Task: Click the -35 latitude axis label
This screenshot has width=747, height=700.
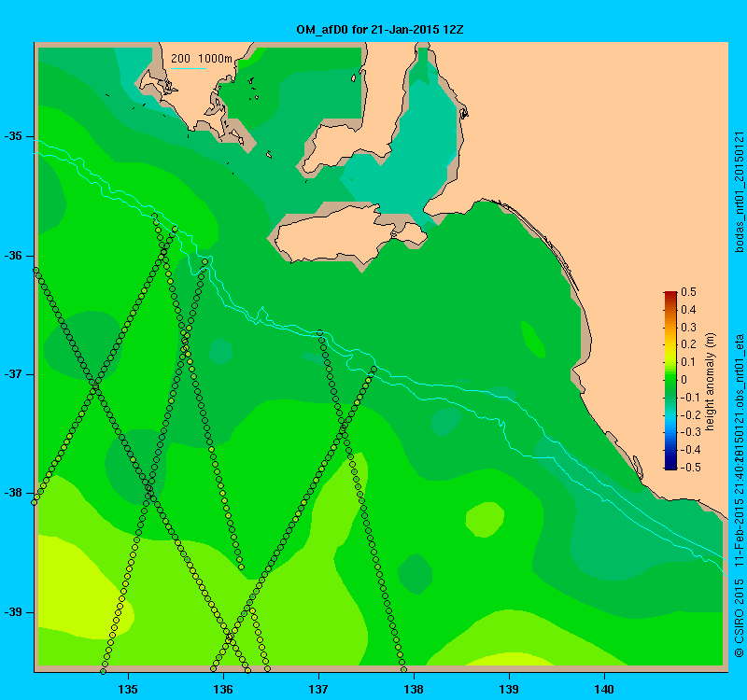Action: pos(13,136)
